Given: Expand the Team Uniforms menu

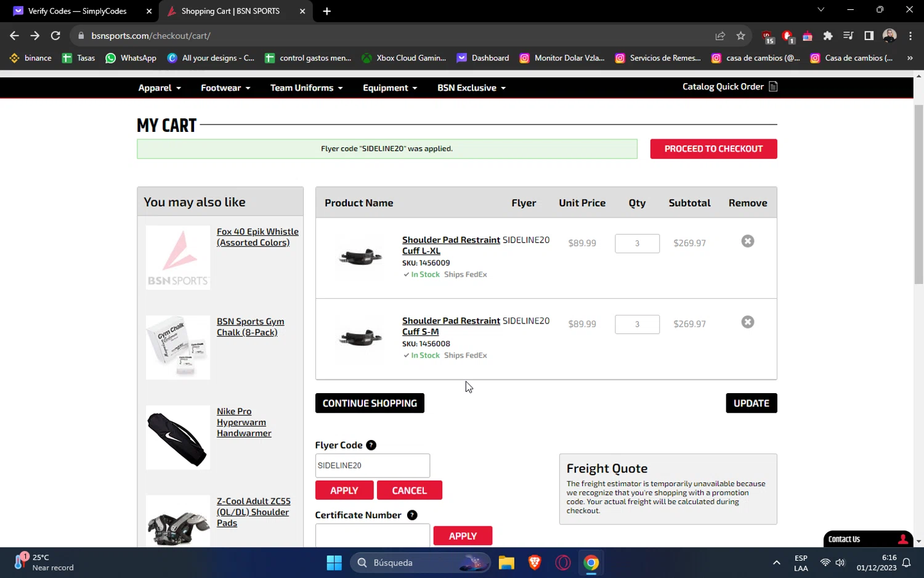Looking at the screenshot, I should 306,88.
